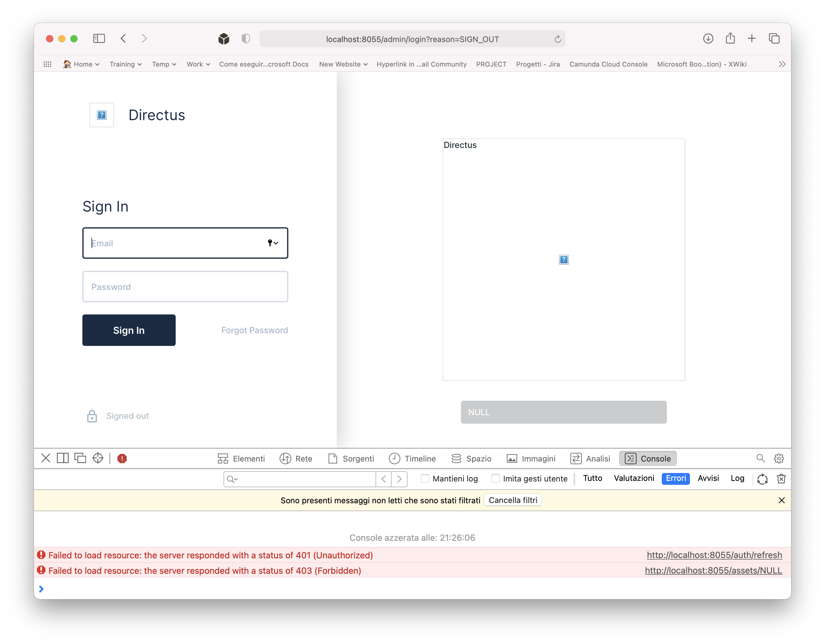
Task: Reload the page with the refresh icon
Action: pos(558,39)
